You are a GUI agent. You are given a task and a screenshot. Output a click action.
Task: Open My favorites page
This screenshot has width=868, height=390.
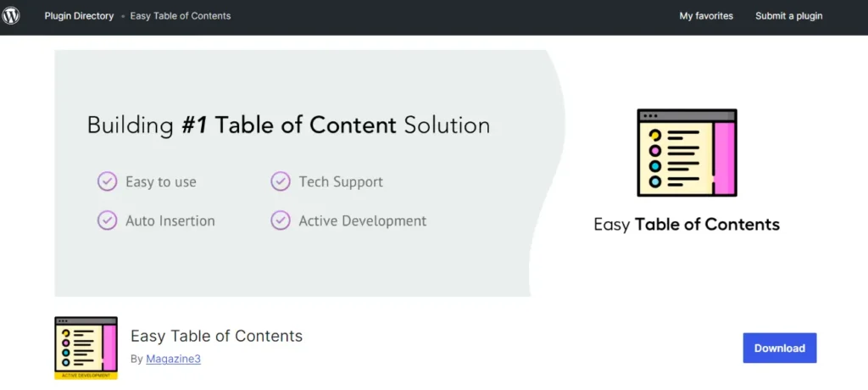(706, 16)
